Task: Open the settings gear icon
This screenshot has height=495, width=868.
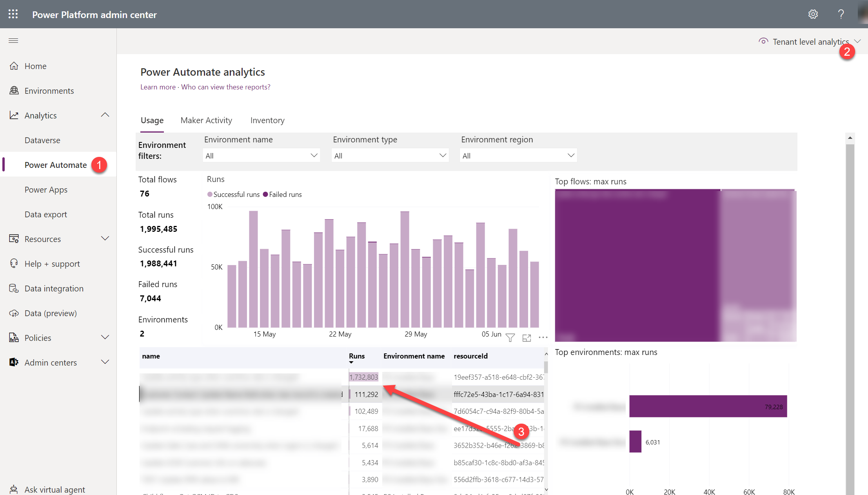Action: coord(813,14)
